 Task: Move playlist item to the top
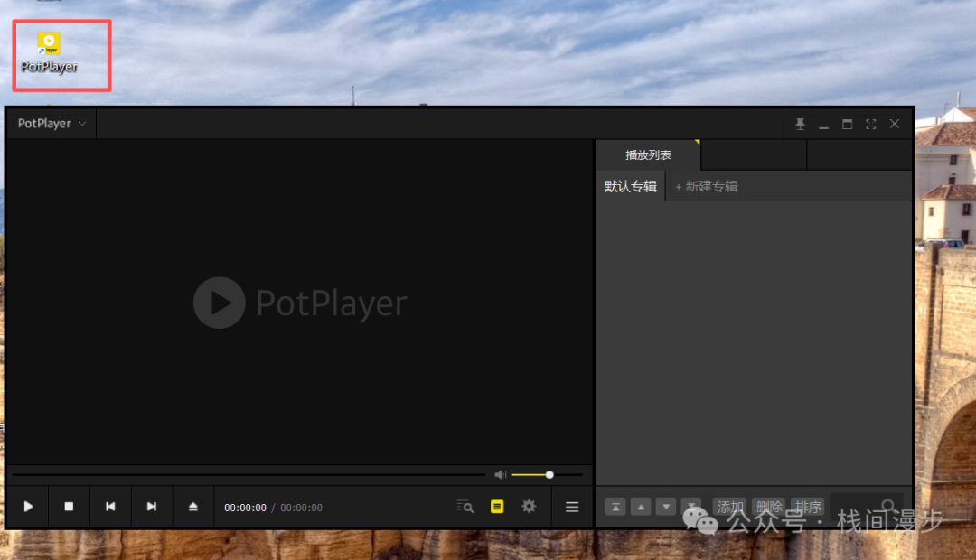pyautogui.click(x=615, y=507)
